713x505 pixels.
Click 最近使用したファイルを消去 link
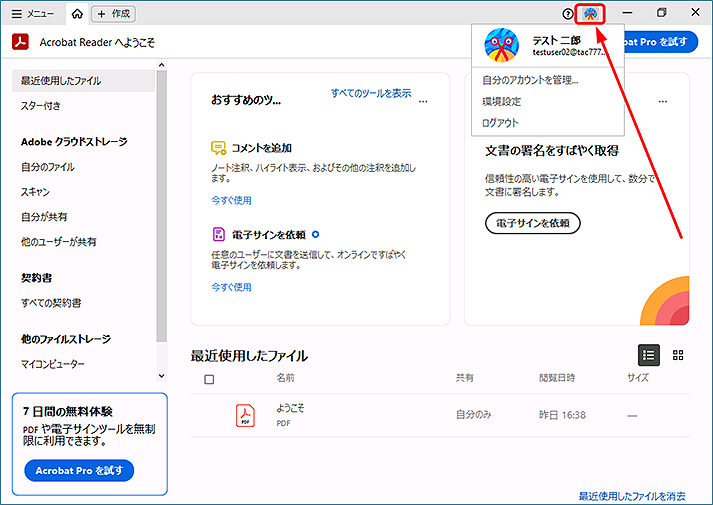pos(632,496)
